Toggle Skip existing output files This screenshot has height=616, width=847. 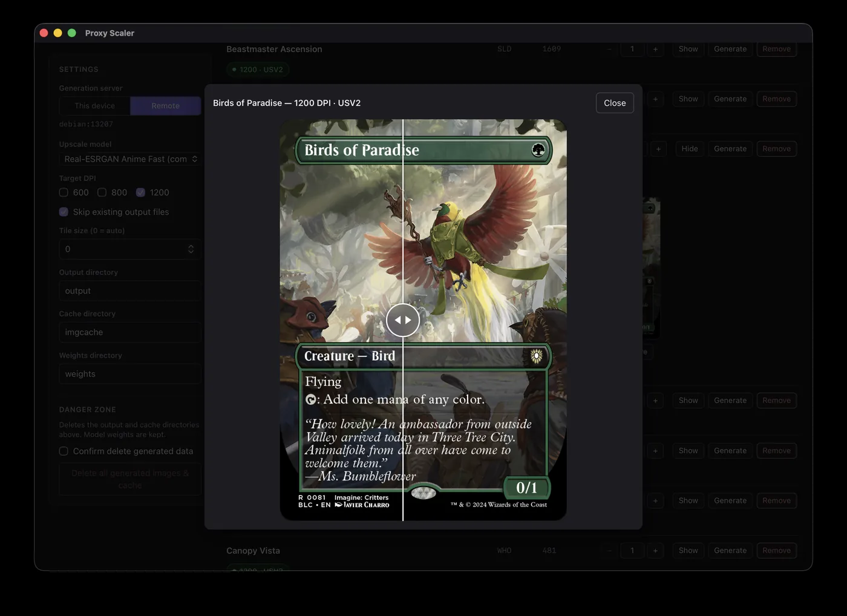point(64,212)
